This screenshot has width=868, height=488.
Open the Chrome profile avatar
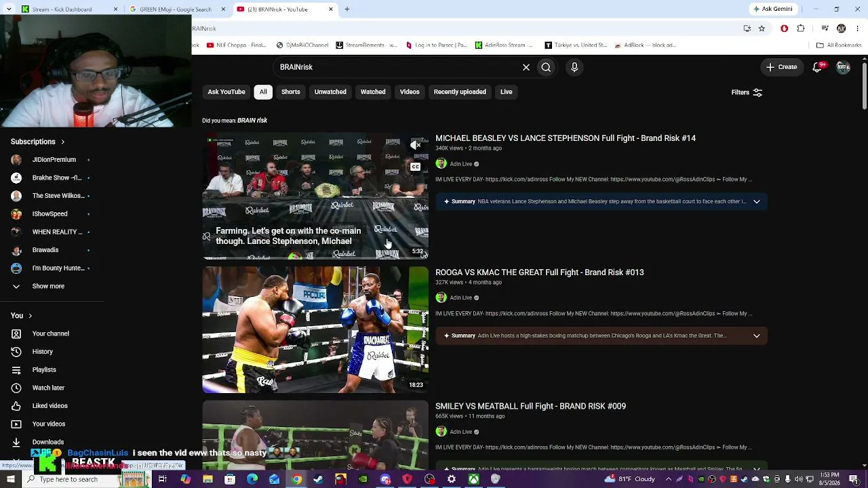coord(842,28)
